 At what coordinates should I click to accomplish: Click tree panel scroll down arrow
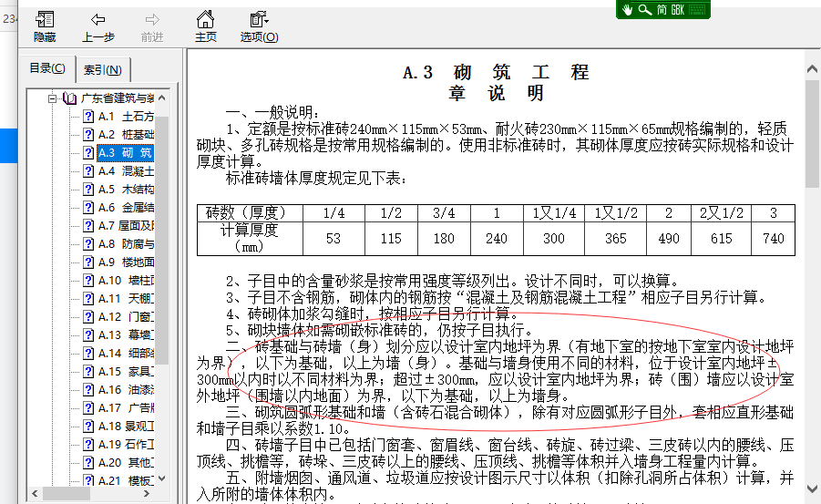(162, 478)
